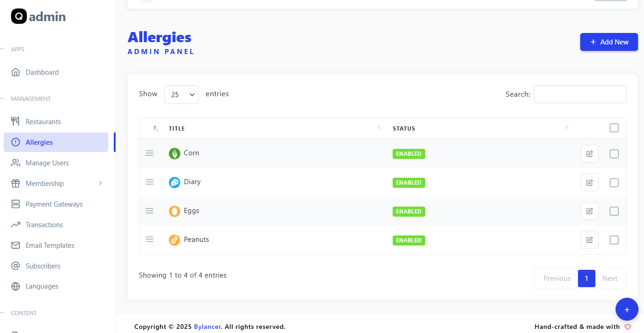Tick the select-all checkbox in table header
The image size is (644, 333).
614,128
